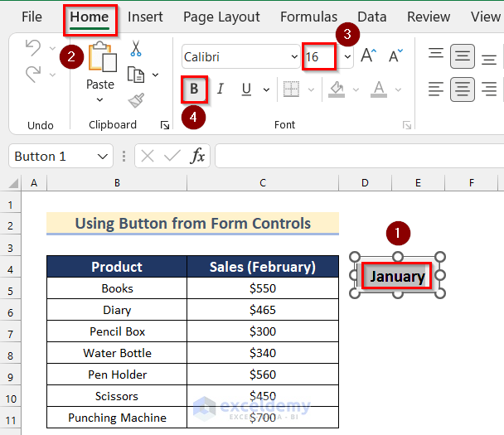504x435 pixels.
Task: Click the Copy icon
Action: pos(136,75)
